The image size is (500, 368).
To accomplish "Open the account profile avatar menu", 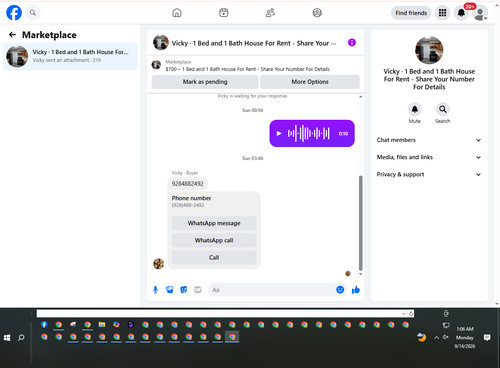I will (x=480, y=13).
